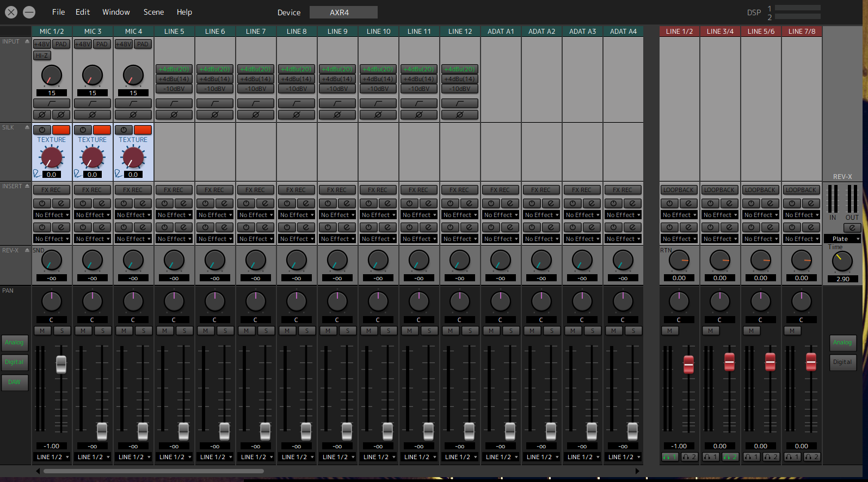Power on first insert effect of LINE 6

[205, 203]
